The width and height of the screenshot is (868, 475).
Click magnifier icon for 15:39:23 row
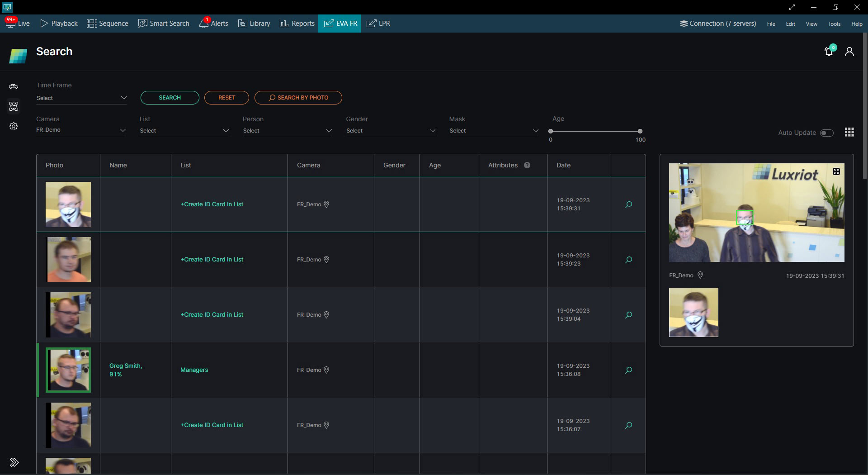(x=628, y=260)
